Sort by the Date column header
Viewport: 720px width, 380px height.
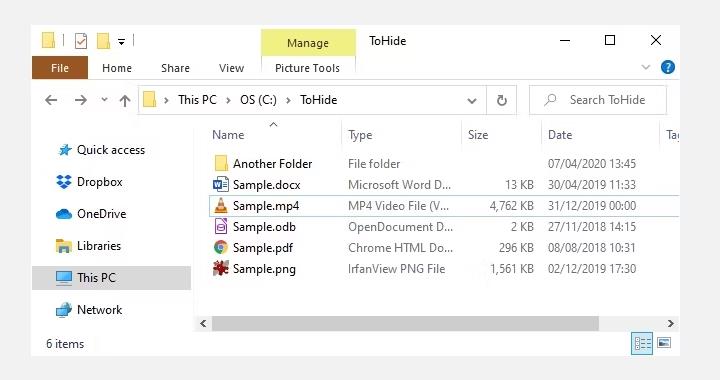click(x=560, y=135)
